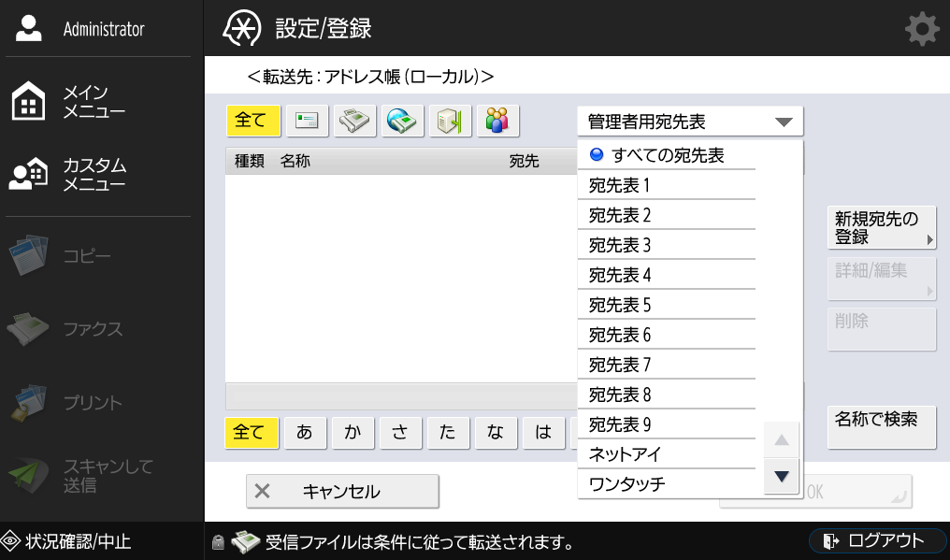Open the settings gear icon
Screen dimensions: 950x560
(x=921, y=30)
